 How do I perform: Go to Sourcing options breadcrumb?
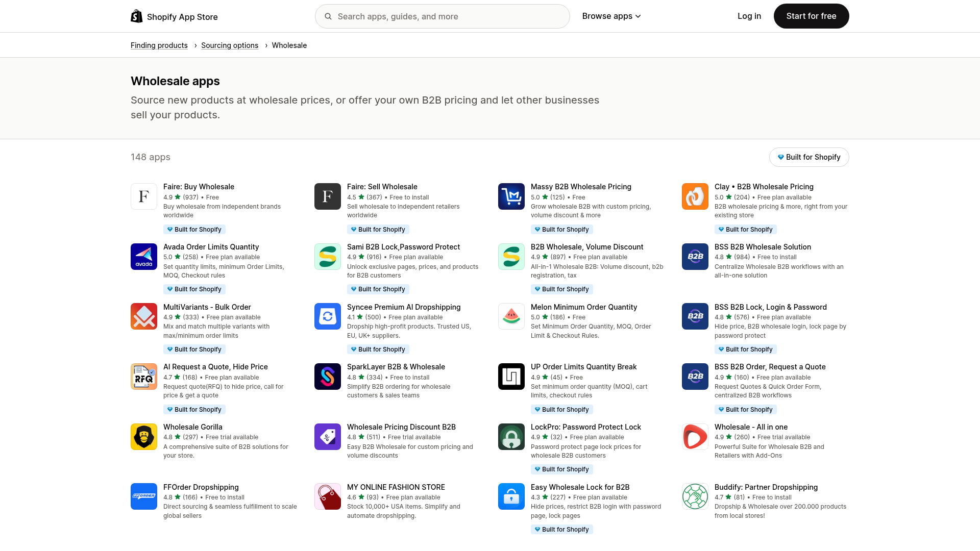pyautogui.click(x=230, y=45)
